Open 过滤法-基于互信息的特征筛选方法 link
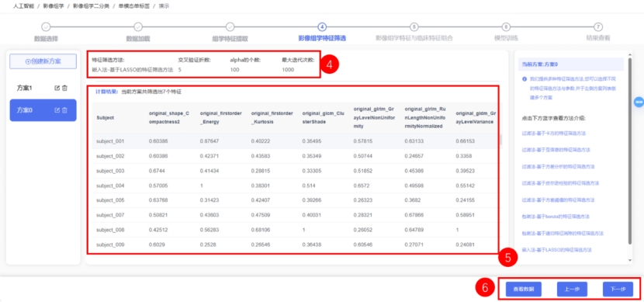Screen dimensions: 644x302 (556, 150)
